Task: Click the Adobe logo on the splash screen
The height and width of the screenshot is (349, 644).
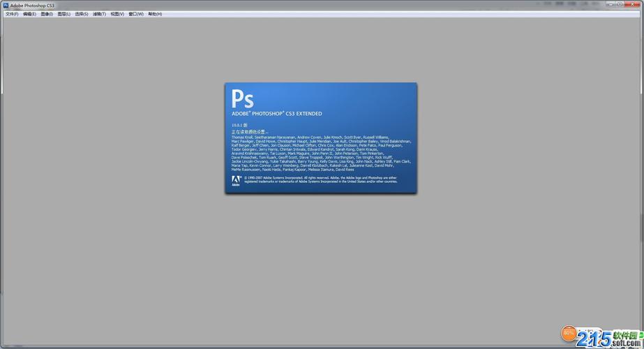Action: [x=236, y=181]
